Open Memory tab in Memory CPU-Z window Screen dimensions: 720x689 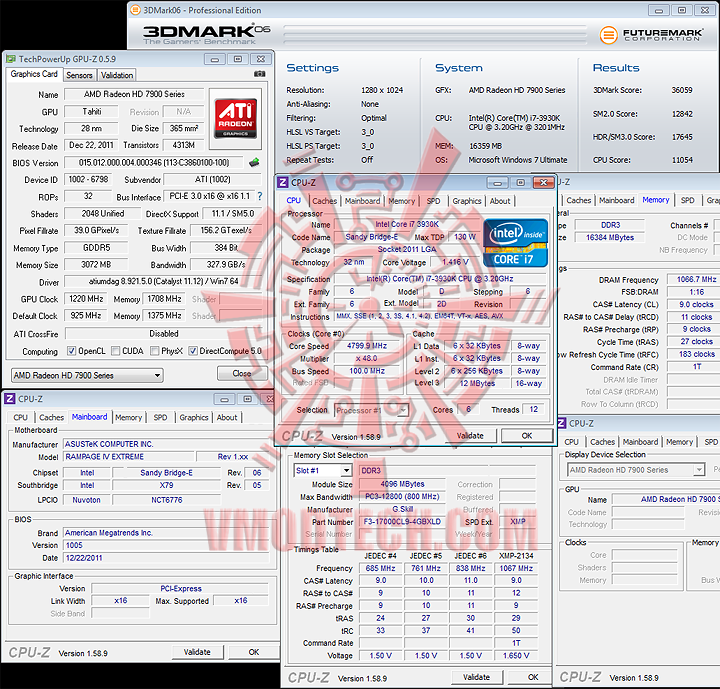655,200
